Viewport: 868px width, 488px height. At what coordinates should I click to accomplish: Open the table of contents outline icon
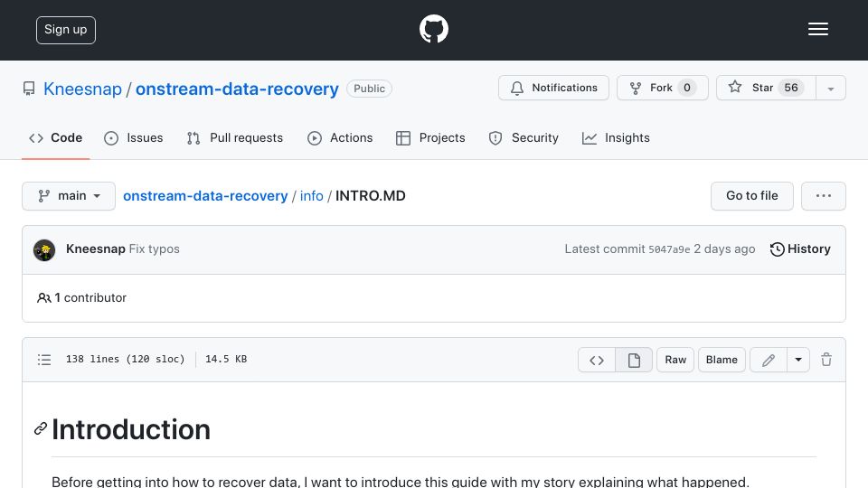click(x=44, y=360)
